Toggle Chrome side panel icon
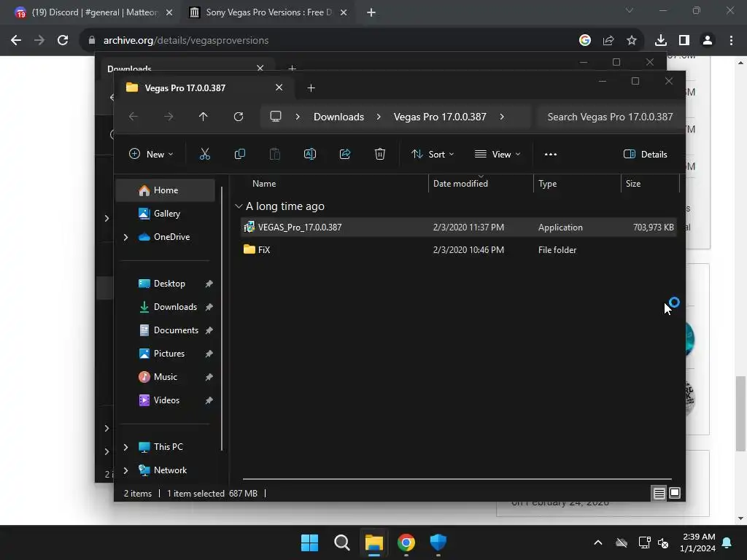 (x=684, y=41)
